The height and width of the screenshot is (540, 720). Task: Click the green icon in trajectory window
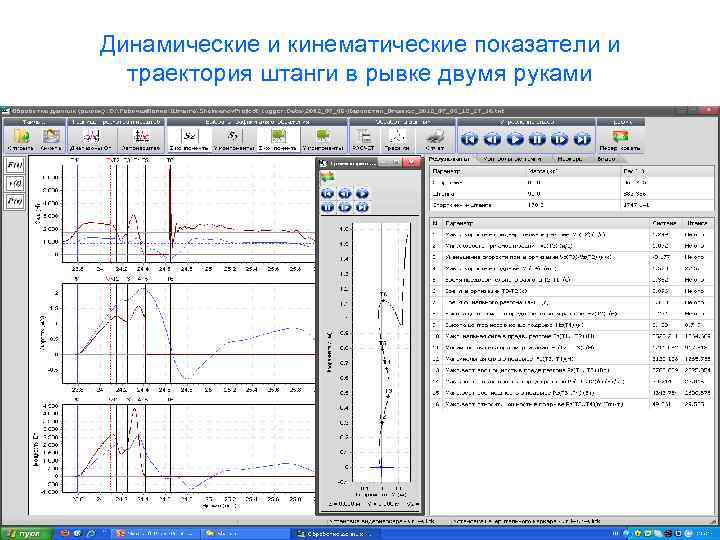pyautogui.click(x=327, y=177)
